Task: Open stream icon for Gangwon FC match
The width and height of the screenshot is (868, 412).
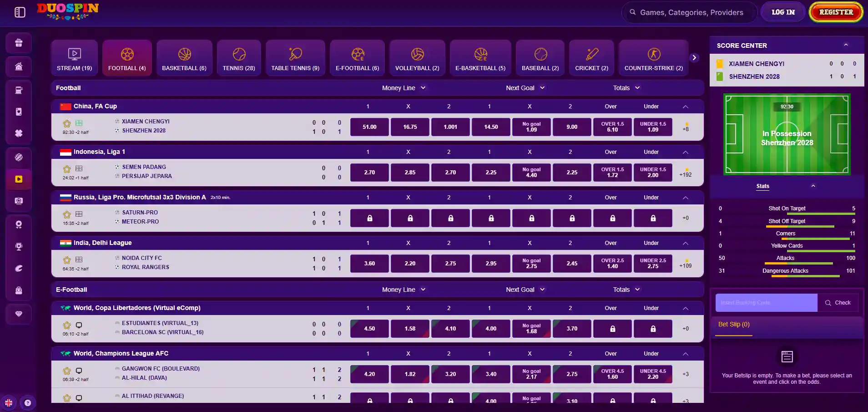Action: [x=79, y=371]
